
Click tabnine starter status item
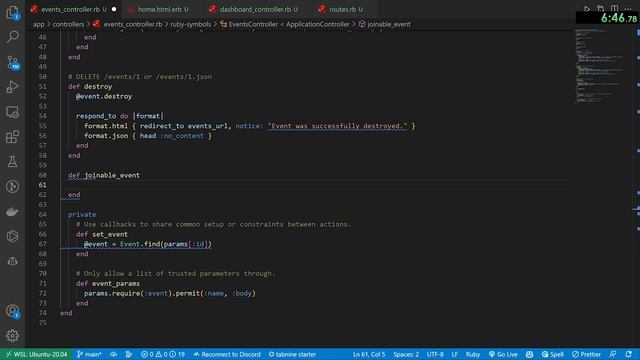click(292, 354)
